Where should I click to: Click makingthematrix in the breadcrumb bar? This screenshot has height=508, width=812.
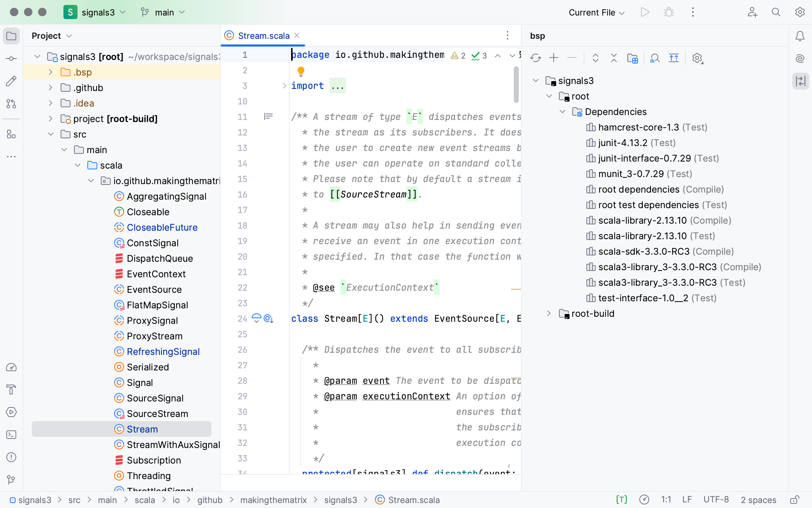(273, 500)
